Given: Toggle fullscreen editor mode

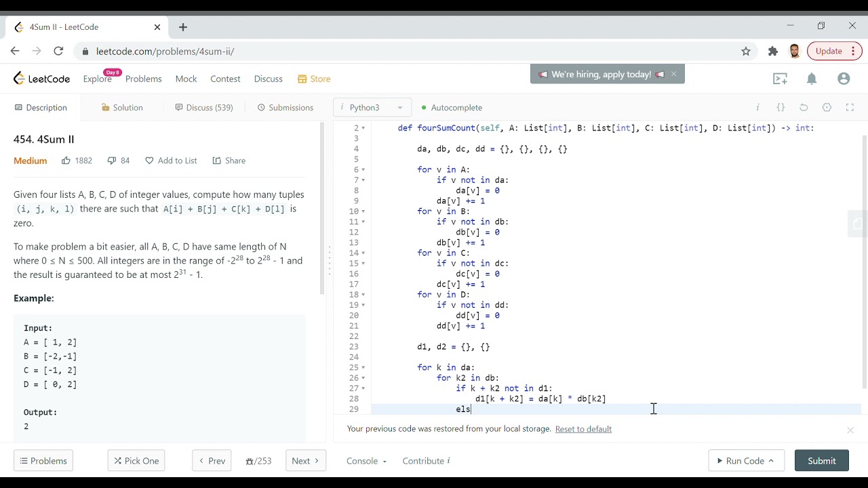Looking at the screenshot, I should pyautogui.click(x=850, y=107).
